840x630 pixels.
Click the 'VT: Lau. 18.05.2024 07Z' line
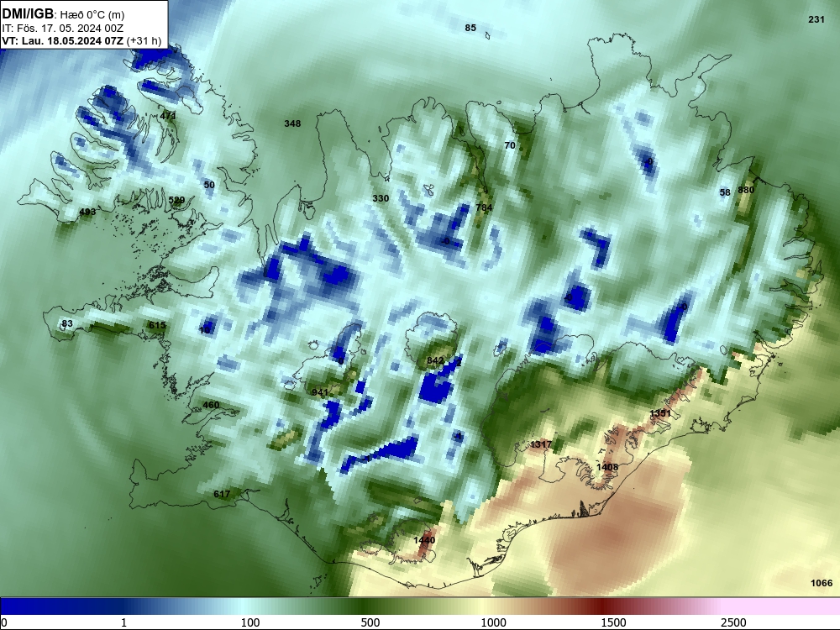[x=63, y=41]
